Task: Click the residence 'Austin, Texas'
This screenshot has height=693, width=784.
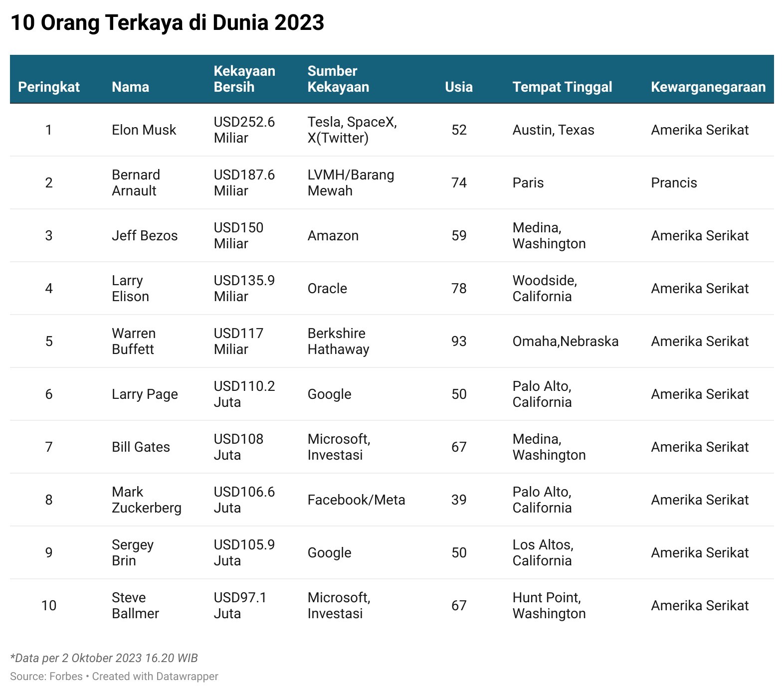Action: 553,130
